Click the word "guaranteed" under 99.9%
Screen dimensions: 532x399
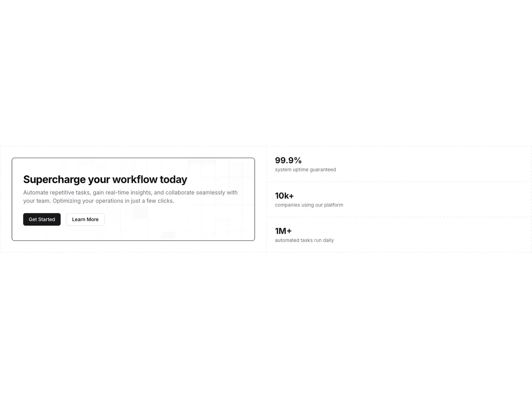323,170
